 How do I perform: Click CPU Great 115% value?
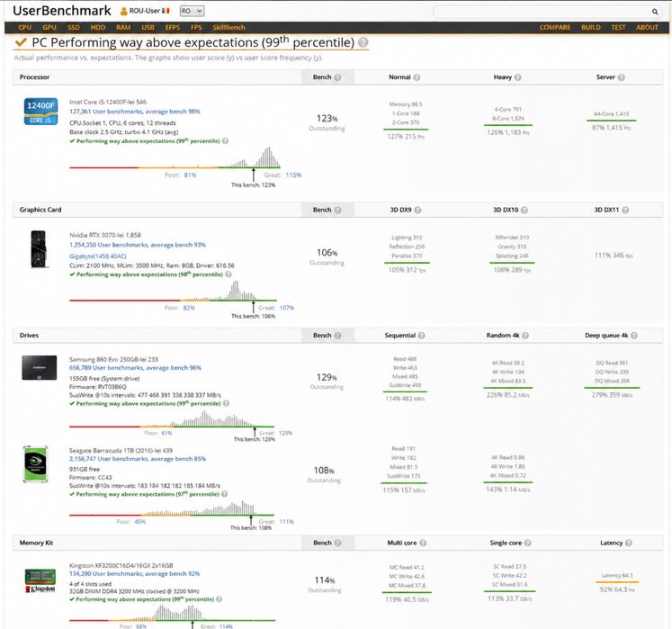[293, 175]
